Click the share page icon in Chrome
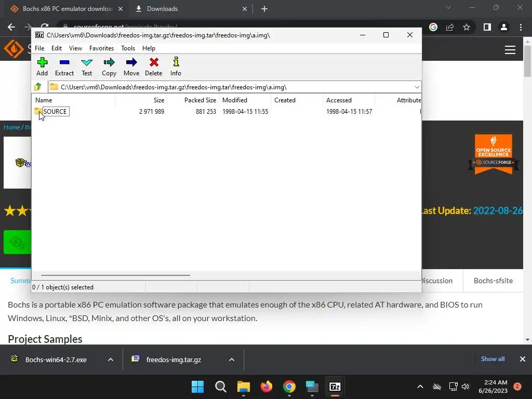This screenshot has height=399, width=532. tap(450, 27)
